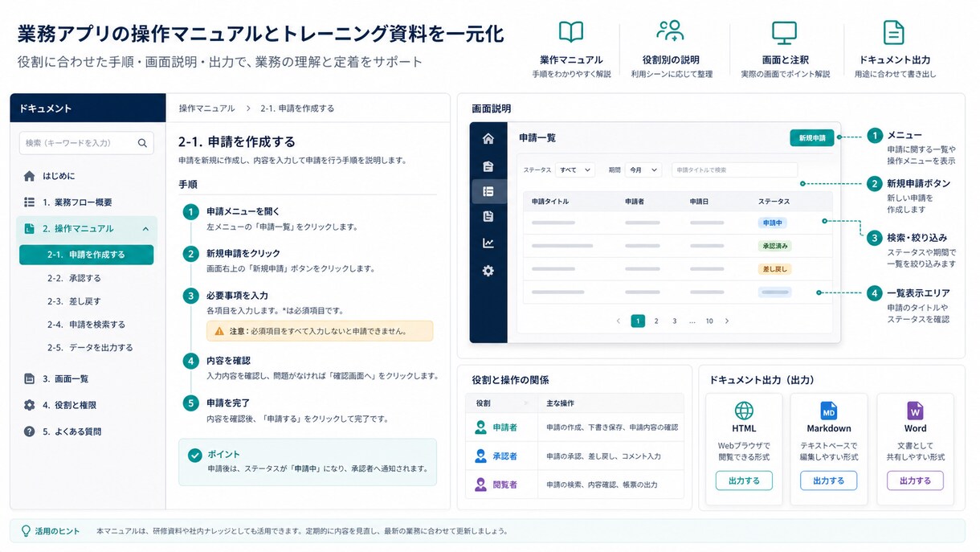980x552 pixels.
Task: Click step heading 新規申請をクリック
Action: tap(243, 254)
